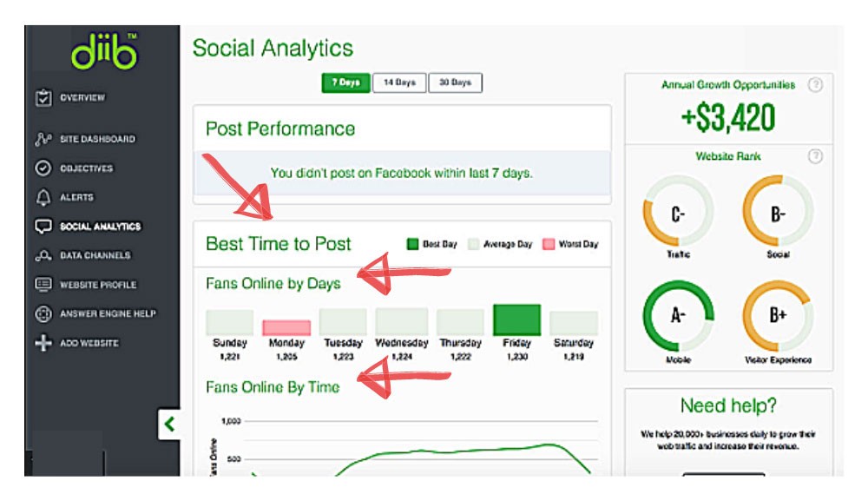The image size is (868, 494).
Task: Select the 7 Days range
Action: click(346, 82)
